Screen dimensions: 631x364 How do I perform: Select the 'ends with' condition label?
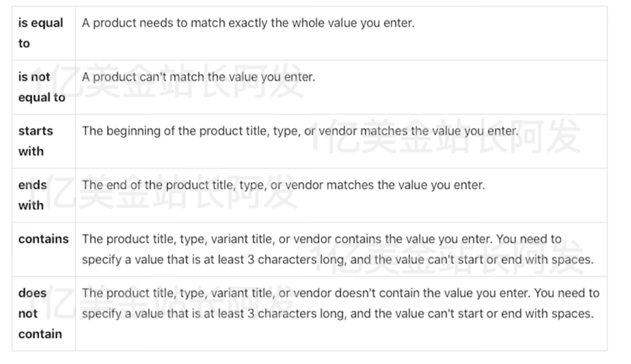point(32,195)
